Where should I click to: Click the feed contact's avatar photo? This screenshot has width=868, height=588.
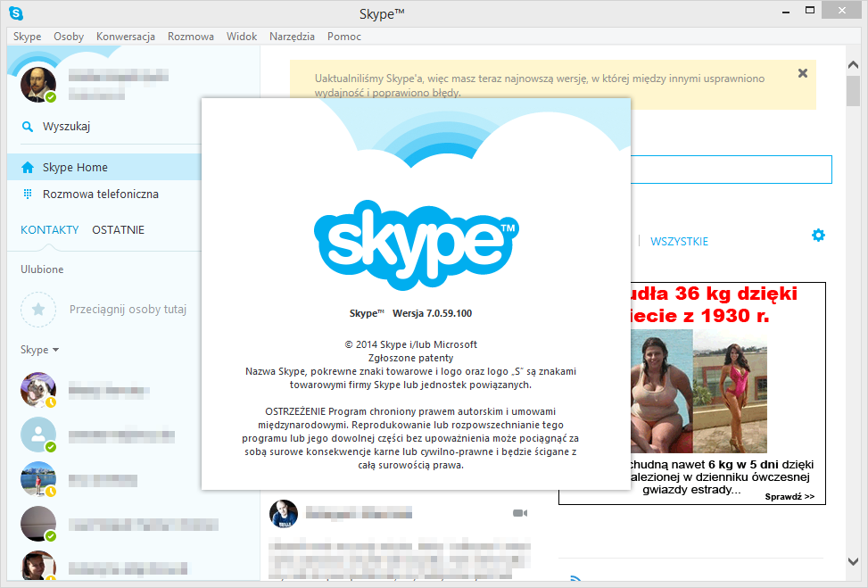284,513
